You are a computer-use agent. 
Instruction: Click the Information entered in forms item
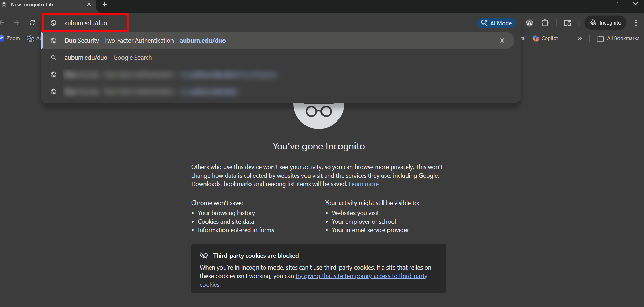tap(236, 230)
